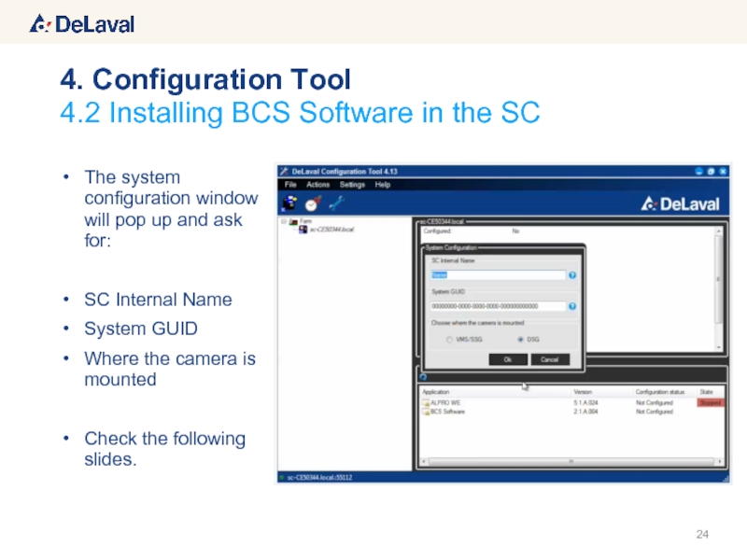Click version 2.1.A.004 cell
Image resolution: width=747 pixels, height=560 pixels.
585,412
